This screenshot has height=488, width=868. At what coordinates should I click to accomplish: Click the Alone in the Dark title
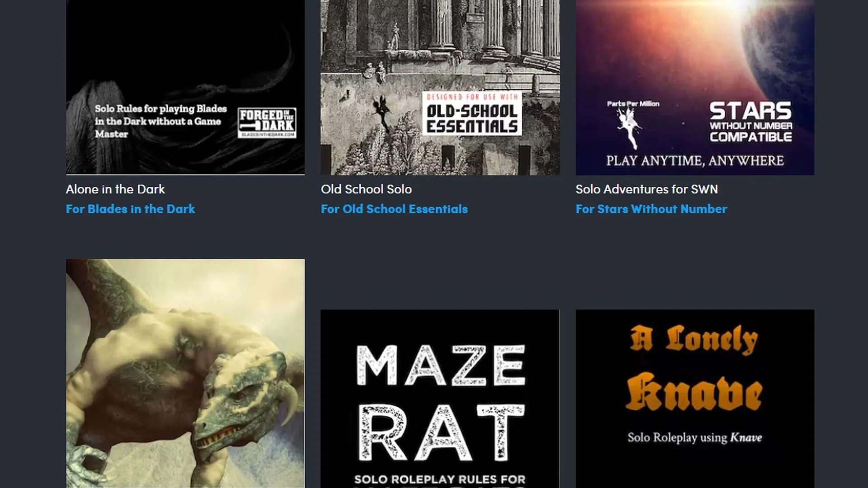[115, 189]
